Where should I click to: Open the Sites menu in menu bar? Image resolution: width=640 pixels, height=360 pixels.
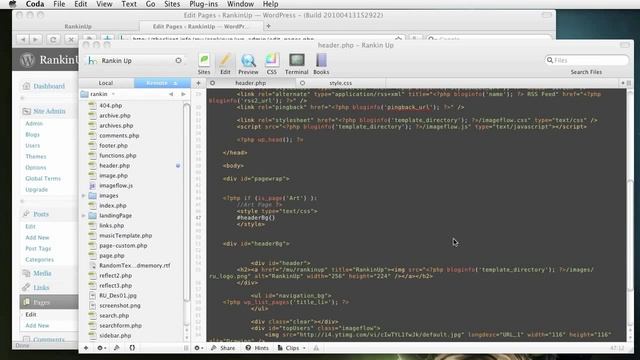(172, 4)
